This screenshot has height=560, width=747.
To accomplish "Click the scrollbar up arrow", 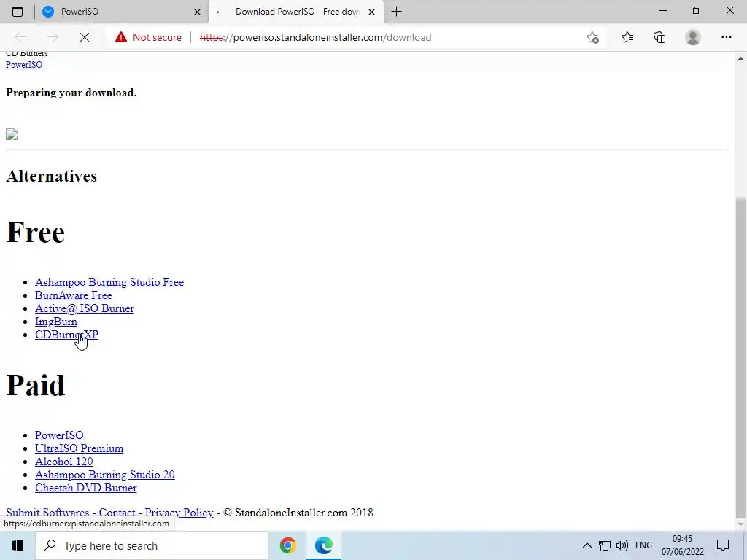I will click(740, 58).
